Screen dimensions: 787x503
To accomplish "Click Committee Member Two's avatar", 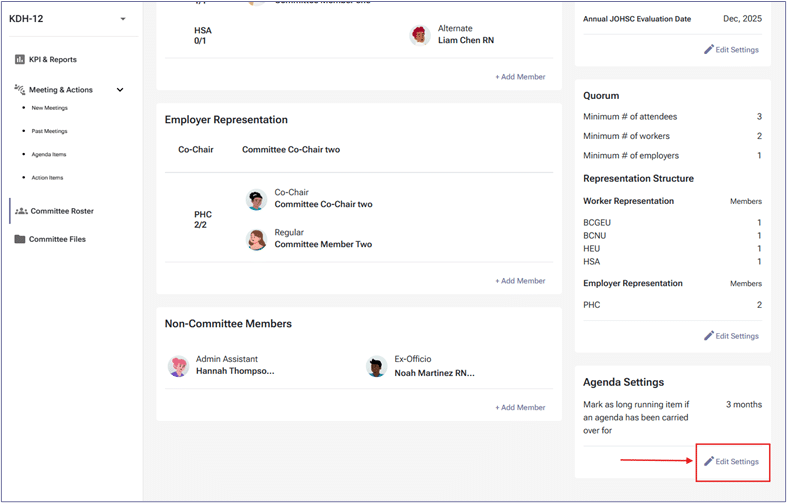I will 256,239.
